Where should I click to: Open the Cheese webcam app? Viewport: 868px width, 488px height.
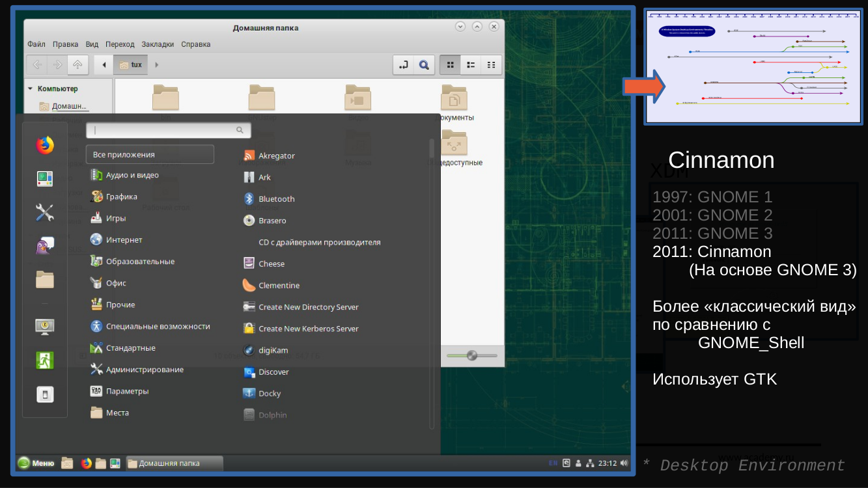click(264, 264)
